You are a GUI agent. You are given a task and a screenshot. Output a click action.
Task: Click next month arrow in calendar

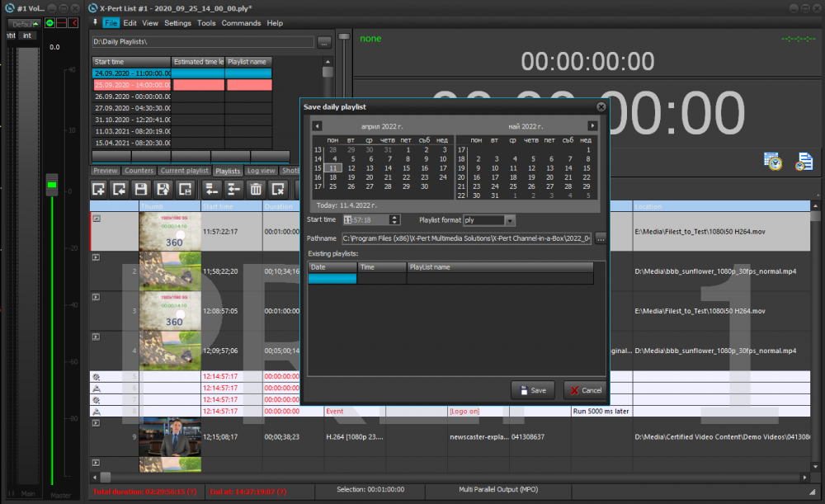coord(592,125)
